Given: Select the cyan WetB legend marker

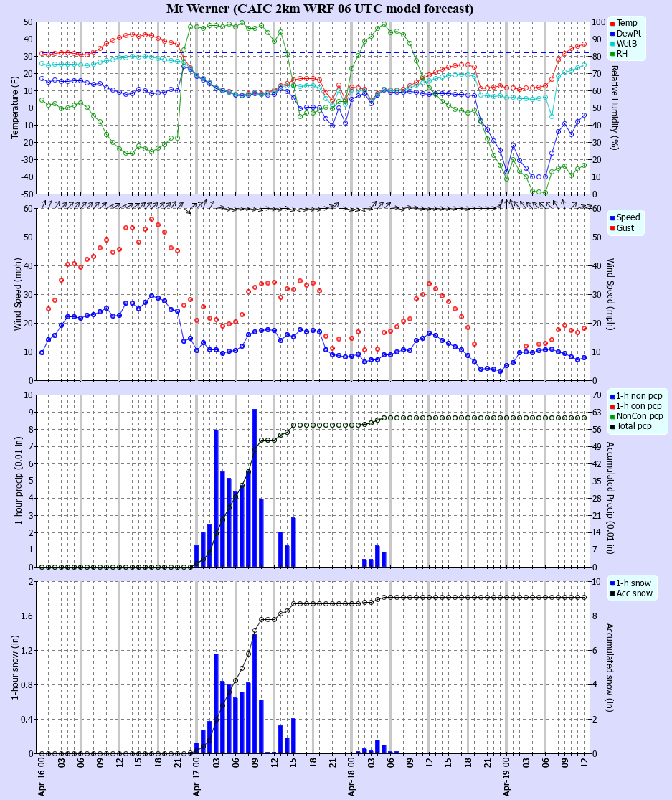Looking at the screenshot, I should click(612, 43).
